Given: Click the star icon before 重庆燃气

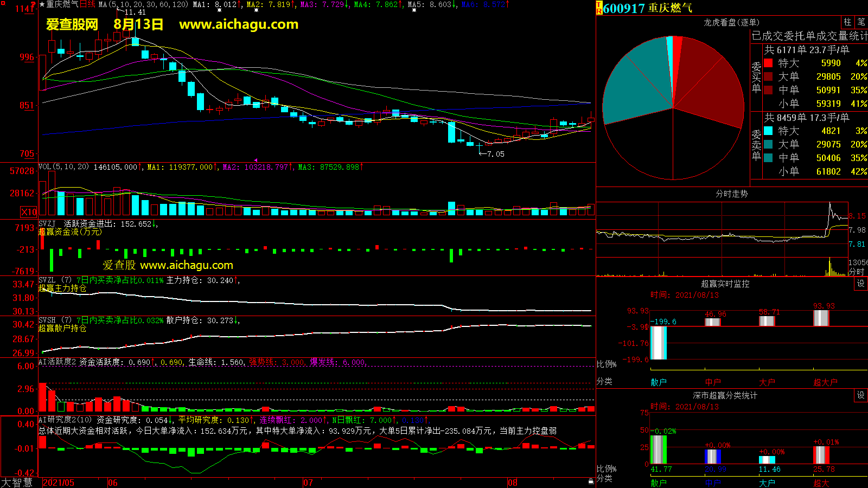Looking at the screenshot, I should pyautogui.click(x=42, y=4).
